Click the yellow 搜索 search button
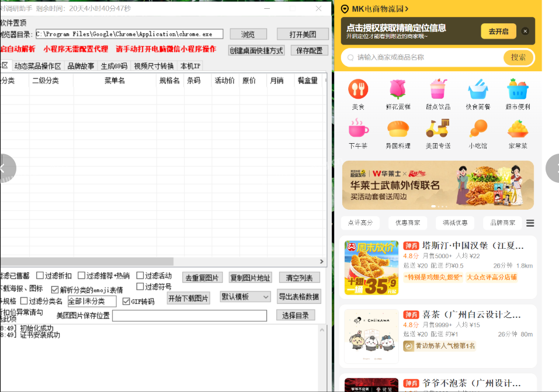The height and width of the screenshot is (392, 559). tap(518, 57)
